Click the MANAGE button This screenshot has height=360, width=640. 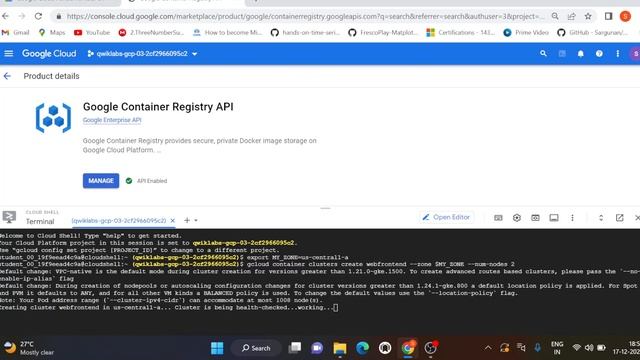point(101,180)
